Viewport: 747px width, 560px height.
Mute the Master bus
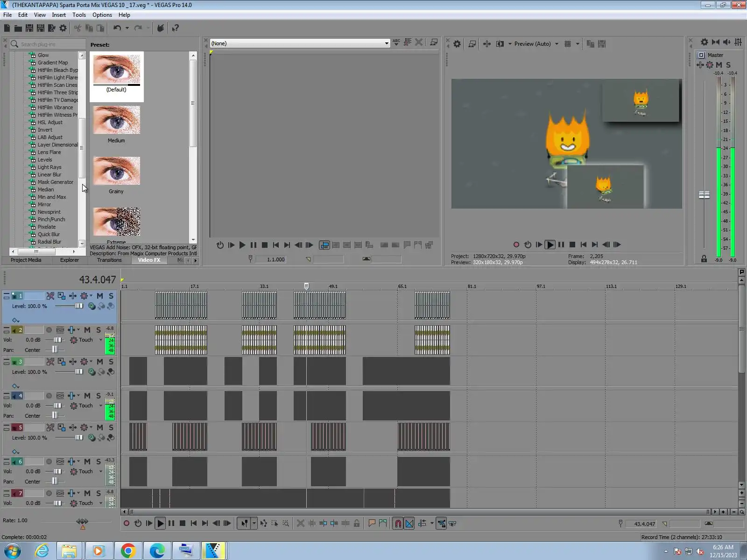coord(719,65)
